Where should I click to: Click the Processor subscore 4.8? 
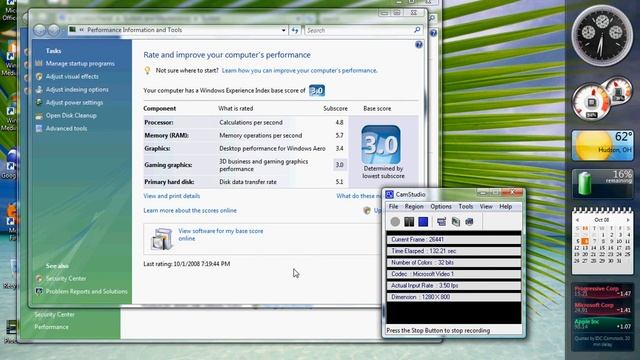point(339,122)
